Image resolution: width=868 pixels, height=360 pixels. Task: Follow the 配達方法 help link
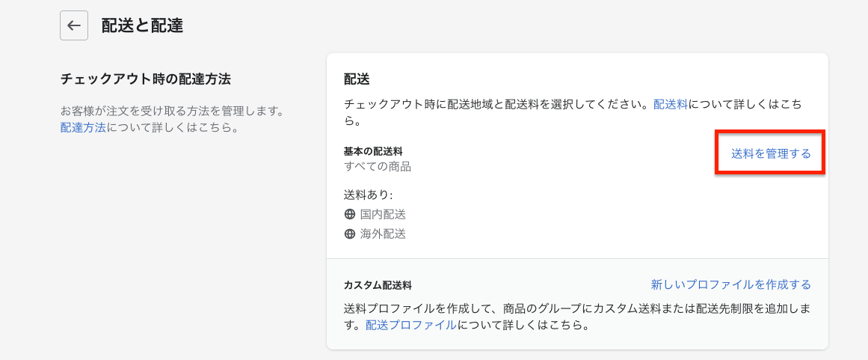[x=83, y=128]
